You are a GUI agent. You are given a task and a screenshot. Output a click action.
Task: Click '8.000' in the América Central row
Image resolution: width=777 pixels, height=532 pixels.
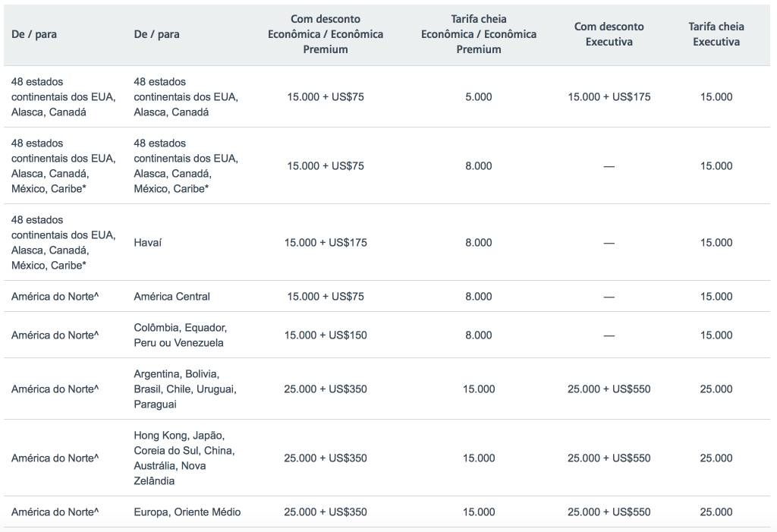click(478, 297)
